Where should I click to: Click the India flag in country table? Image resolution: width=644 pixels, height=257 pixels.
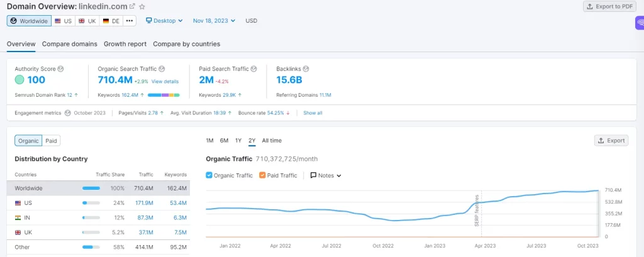[18, 218]
